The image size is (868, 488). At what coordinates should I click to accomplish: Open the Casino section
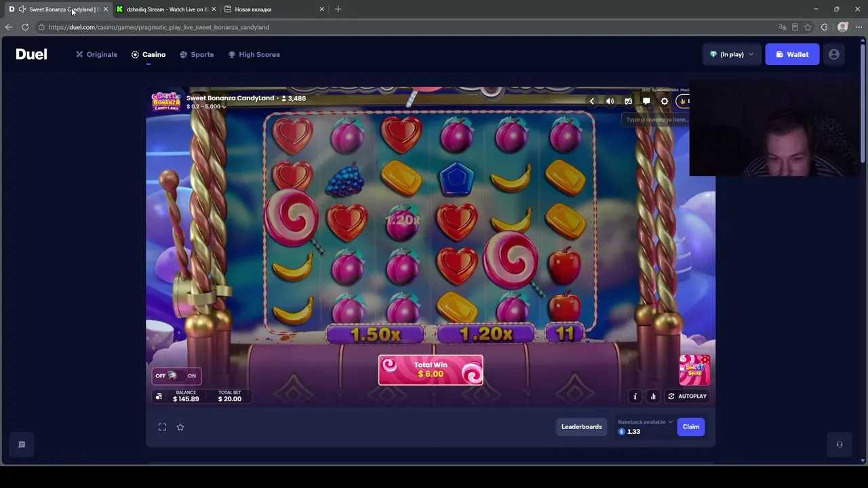(x=149, y=54)
